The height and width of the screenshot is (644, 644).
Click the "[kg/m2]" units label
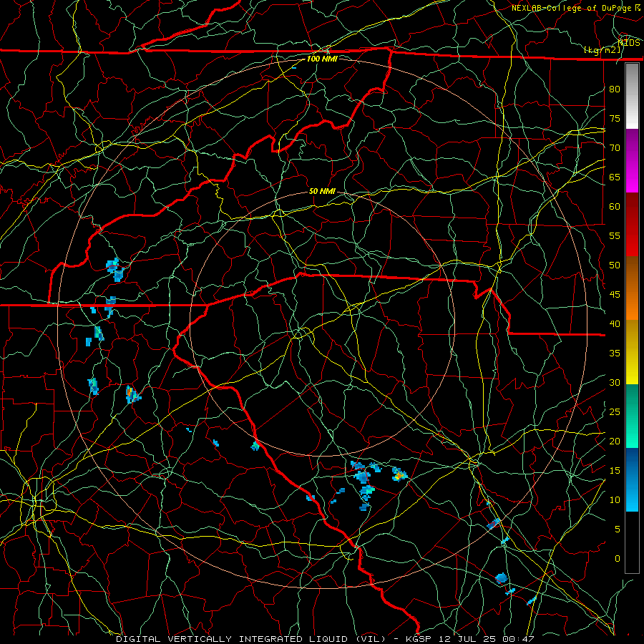pos(602,50)
